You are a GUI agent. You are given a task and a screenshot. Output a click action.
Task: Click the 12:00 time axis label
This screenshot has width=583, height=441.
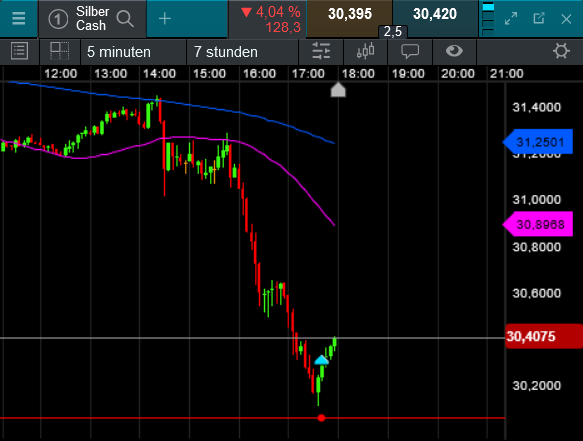point(60,73)
